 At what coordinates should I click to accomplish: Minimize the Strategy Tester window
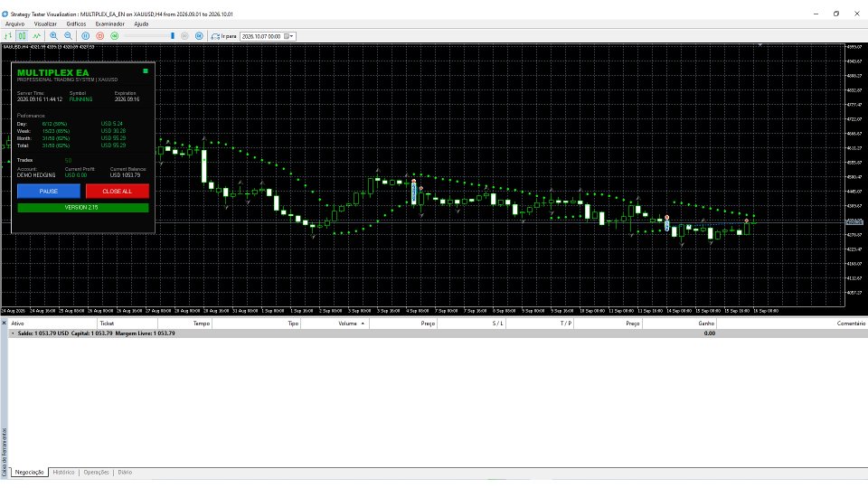[x=816, y=14]
